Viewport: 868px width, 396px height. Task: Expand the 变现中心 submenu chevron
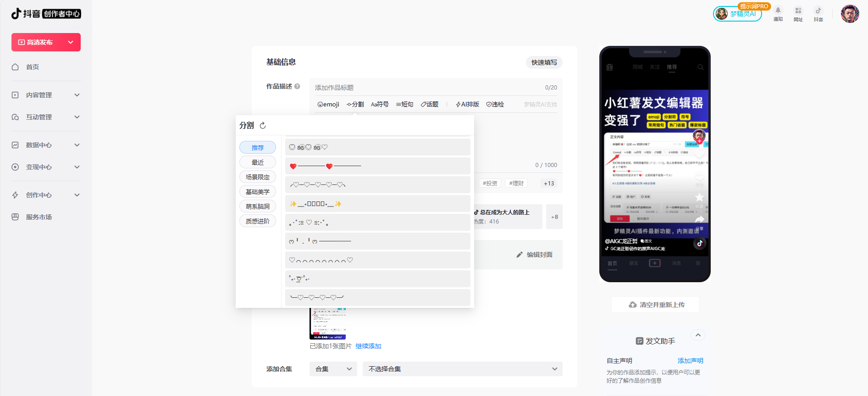point(77,167)
